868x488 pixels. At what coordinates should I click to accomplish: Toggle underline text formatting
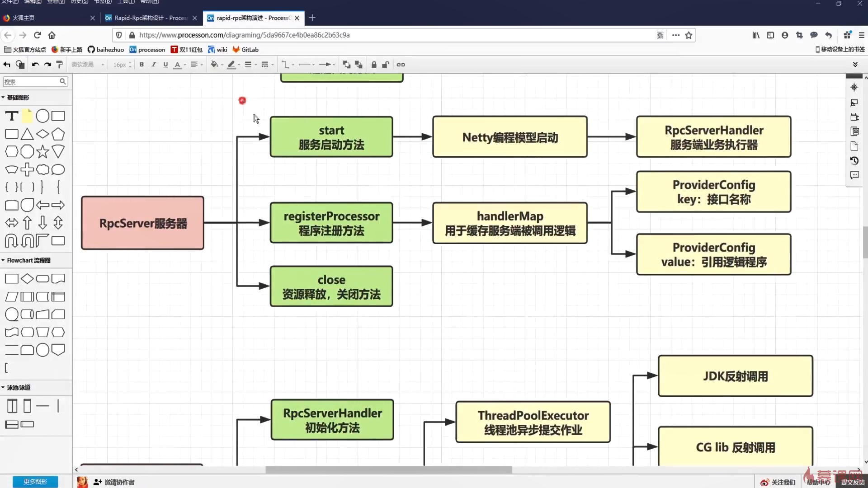pos(165,65)
